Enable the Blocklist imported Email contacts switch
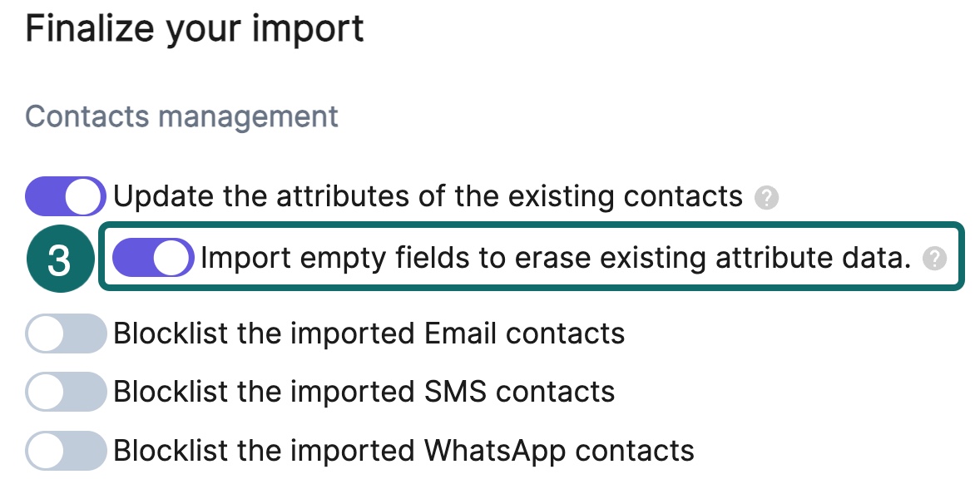Viewport: 980px width, 499px height. tap(66, 333)
